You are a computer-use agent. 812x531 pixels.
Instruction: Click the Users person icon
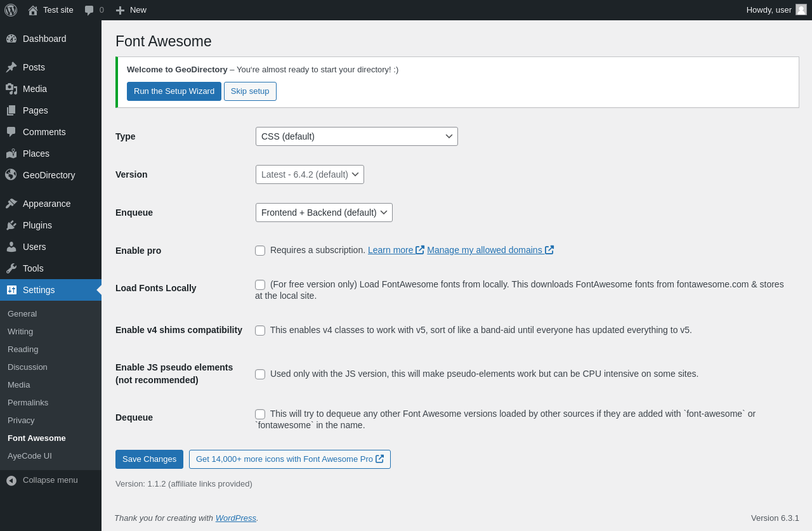click(11, 247)
